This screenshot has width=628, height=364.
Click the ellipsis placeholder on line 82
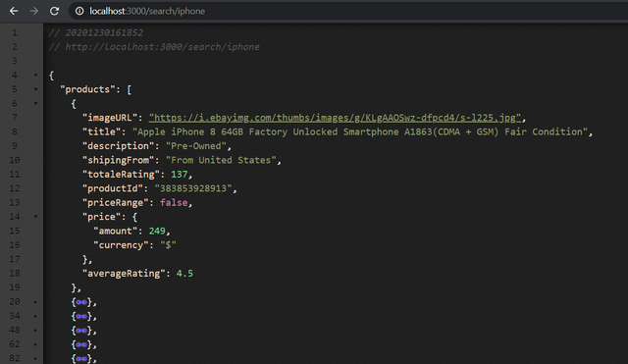coord(81,358)
